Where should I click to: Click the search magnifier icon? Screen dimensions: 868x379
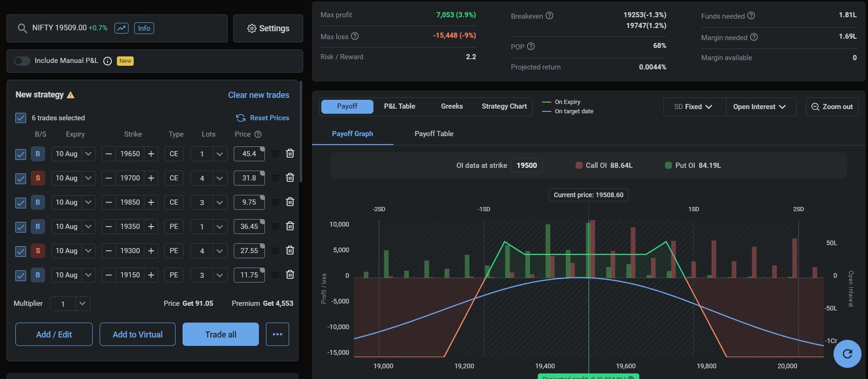pyautogui.click(x=22, y=28)
